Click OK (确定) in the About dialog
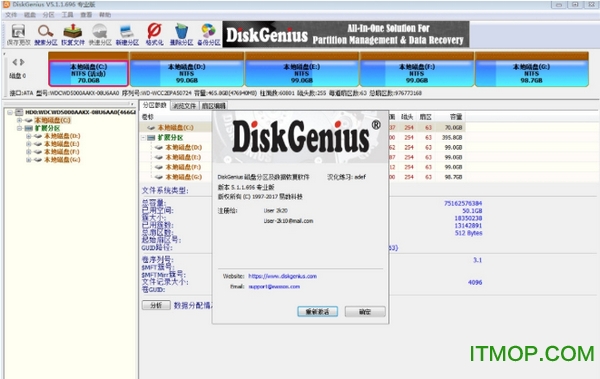 point(365,312)
